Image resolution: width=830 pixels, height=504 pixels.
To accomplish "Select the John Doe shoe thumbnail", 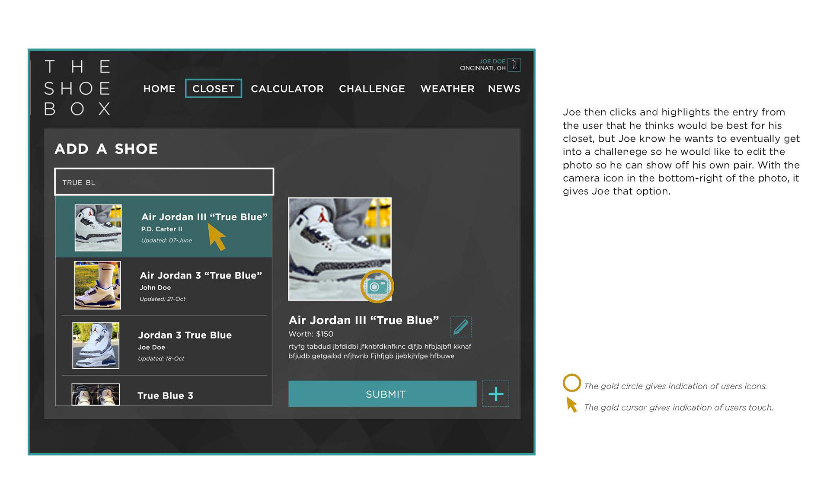I will [x=97, y=285].
